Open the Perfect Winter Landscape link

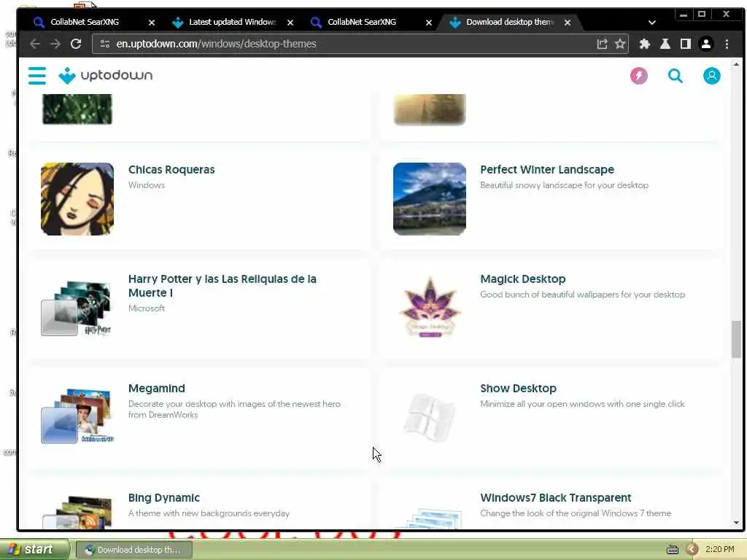[547, 169]
